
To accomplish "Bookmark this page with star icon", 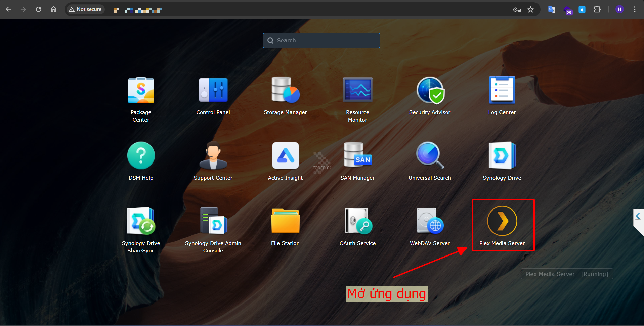I will (x=530, y=9).
